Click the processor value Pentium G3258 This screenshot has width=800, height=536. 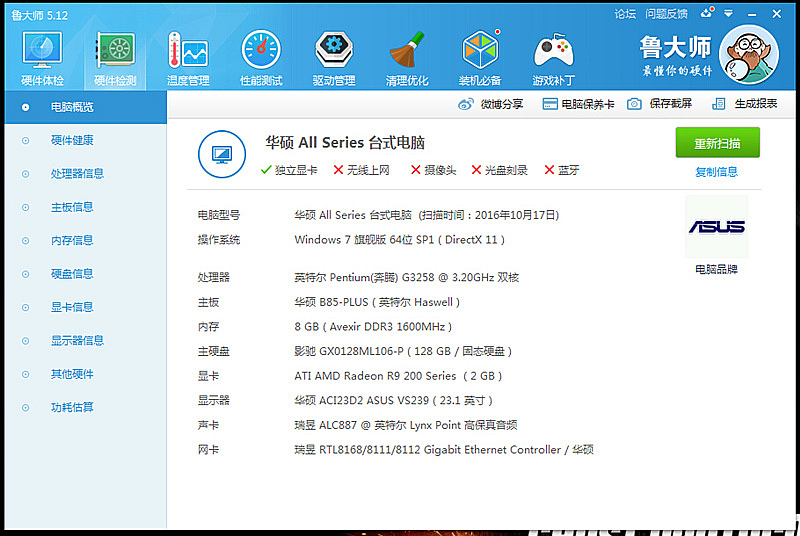pos(407,277)
